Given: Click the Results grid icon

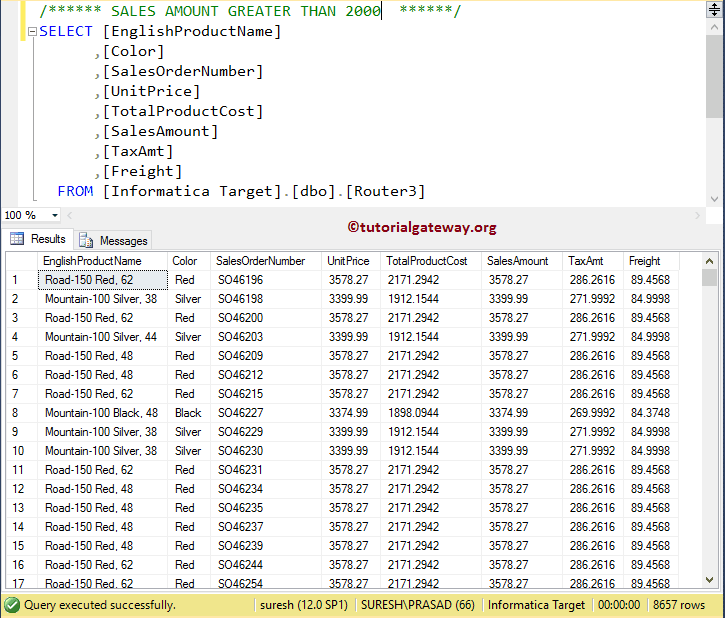Looking at the screenshot, I should click(x=17, y=239).
